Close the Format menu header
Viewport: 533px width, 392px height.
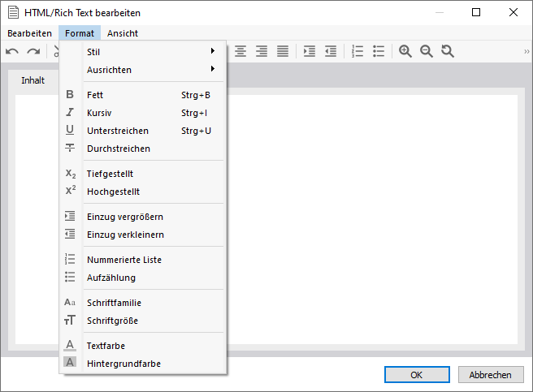click(80, 33)
